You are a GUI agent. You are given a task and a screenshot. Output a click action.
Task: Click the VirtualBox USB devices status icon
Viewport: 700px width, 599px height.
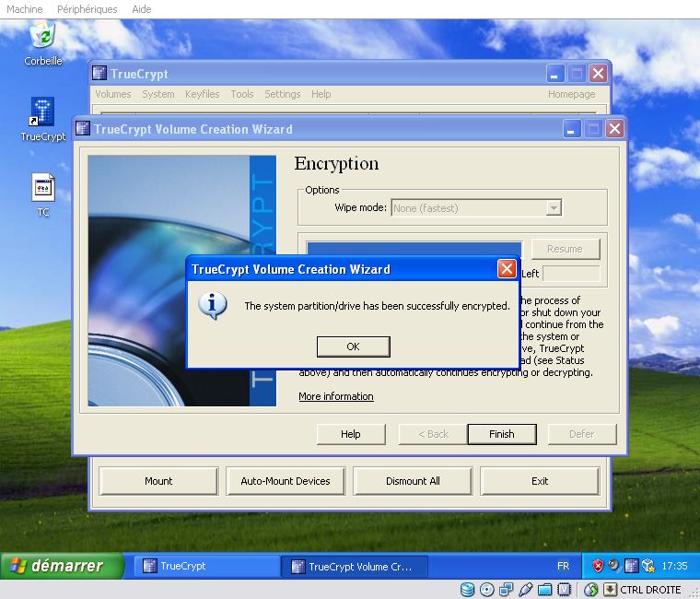(x=525, y=590)
